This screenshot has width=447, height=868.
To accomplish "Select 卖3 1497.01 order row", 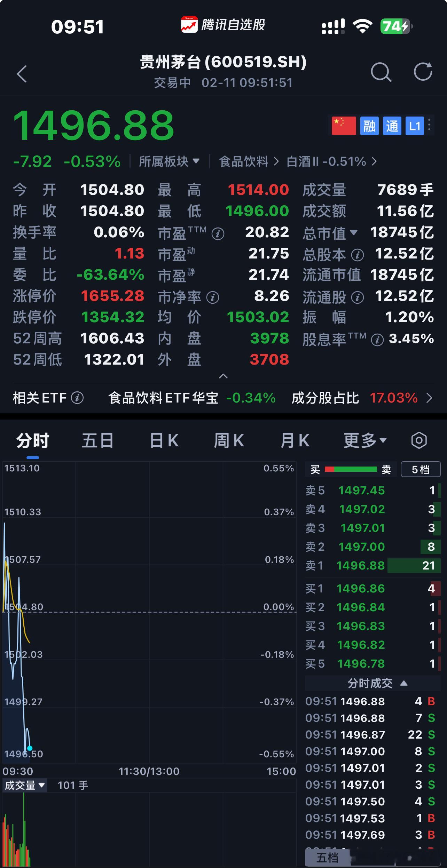I will tap(372, 528).
